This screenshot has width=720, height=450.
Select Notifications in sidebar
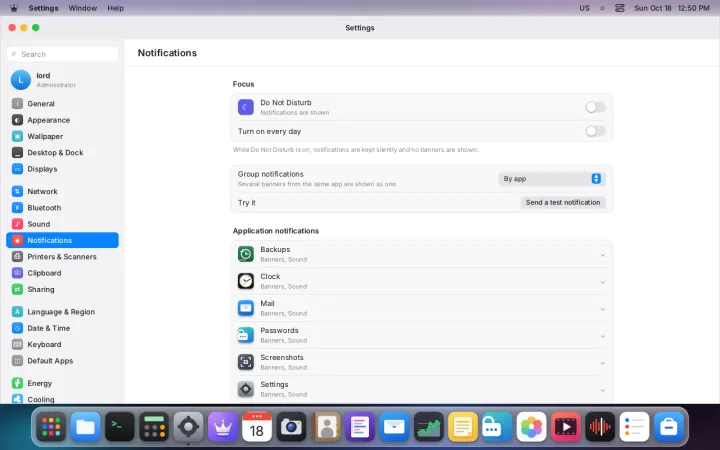point(62,240)
